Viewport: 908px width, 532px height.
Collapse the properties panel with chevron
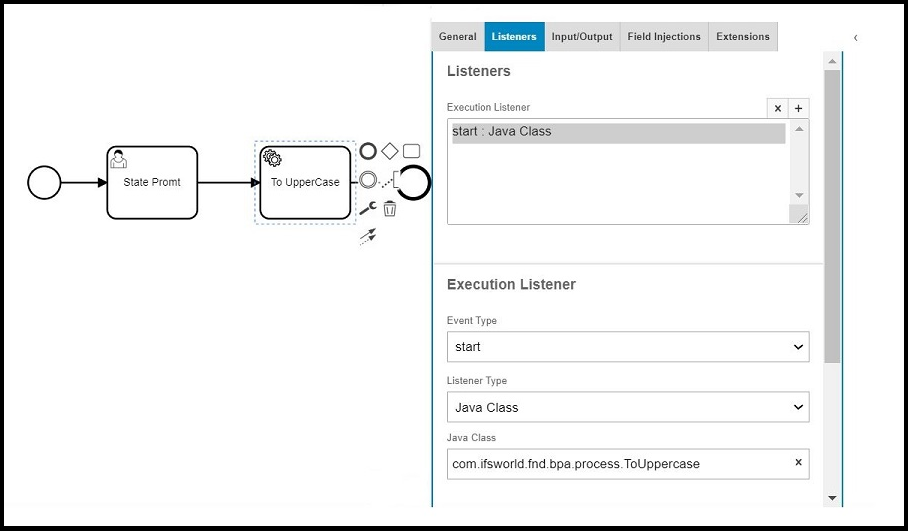coord(856,37)
